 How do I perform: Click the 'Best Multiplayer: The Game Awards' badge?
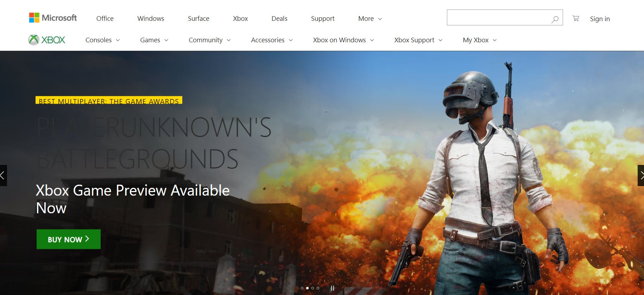tap(109, 100)
